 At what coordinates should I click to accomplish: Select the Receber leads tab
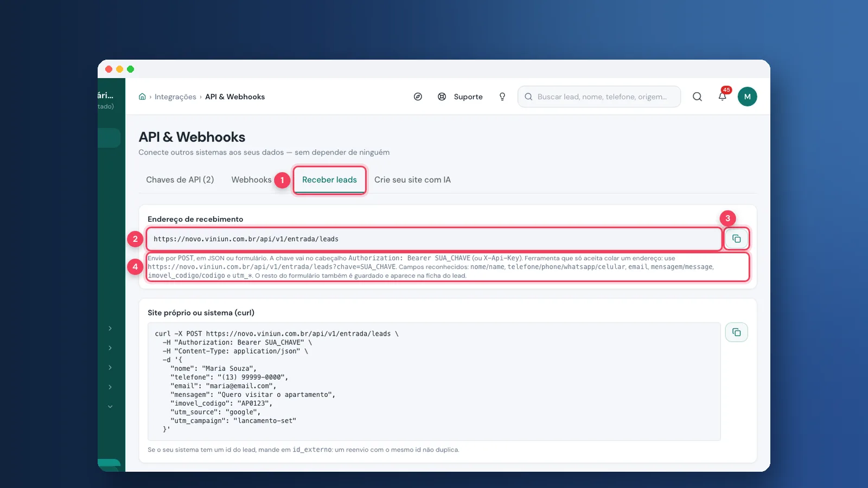329,179
